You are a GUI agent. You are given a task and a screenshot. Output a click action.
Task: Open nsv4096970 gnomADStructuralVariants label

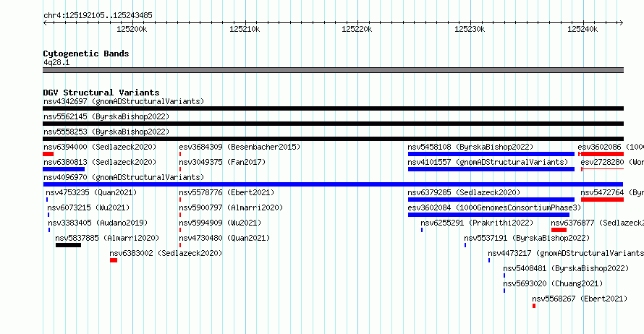pyautogui.click(x=124, y=177)
